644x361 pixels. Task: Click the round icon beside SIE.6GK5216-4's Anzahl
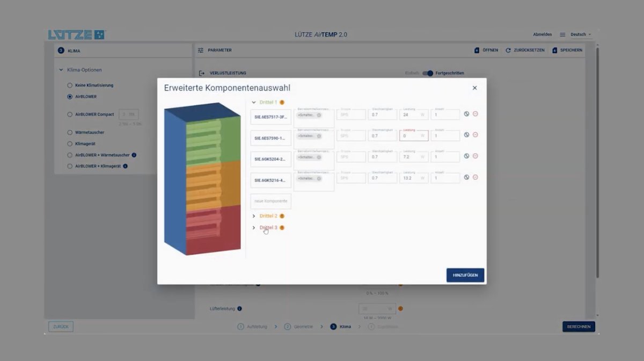(466, 177)
